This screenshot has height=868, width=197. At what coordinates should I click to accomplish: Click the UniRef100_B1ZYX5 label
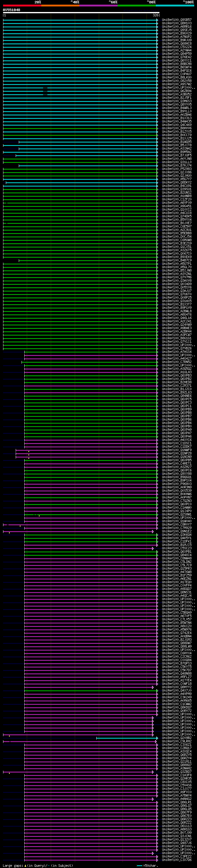coord(177,131)
